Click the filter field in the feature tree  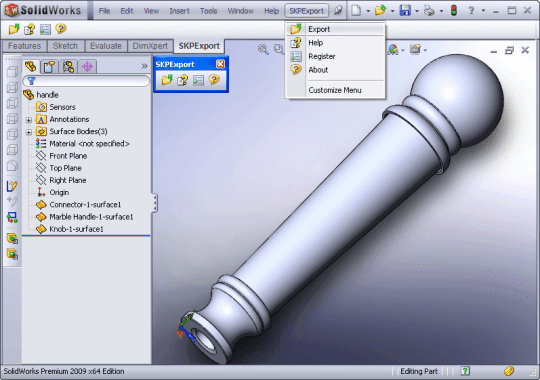tap(86, 81)
